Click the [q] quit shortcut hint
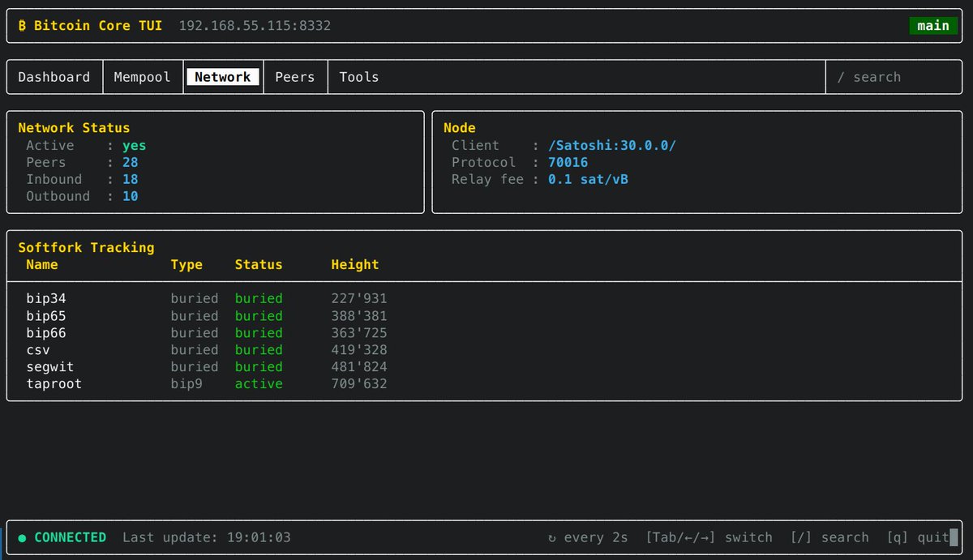 [918, 537]
